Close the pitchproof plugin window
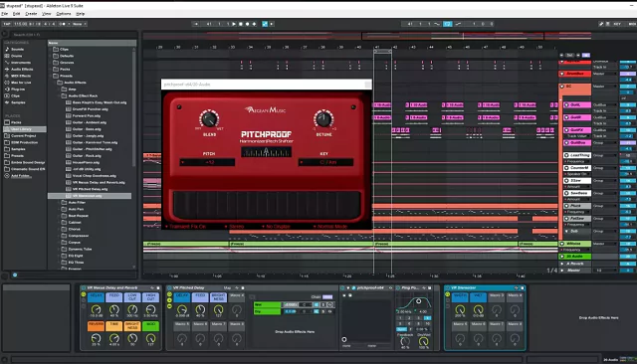637x364 pixels. pos(367,85)
